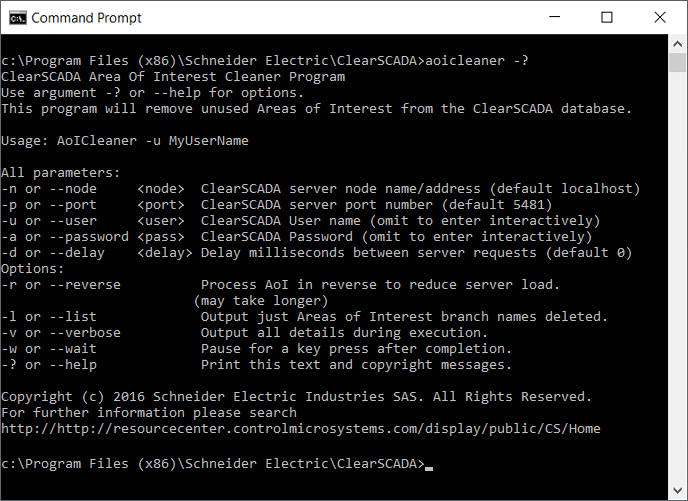Click the "-l or --list" option line
The height and width of the screenshot is (501, 688).
click(304, 317)
